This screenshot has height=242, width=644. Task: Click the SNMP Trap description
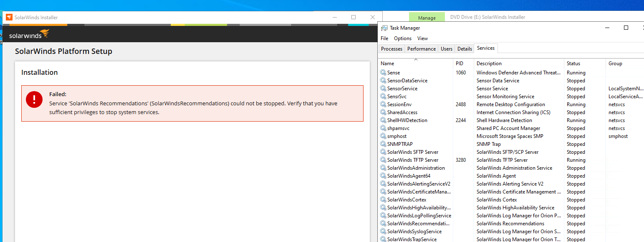[x=488, y=144]
